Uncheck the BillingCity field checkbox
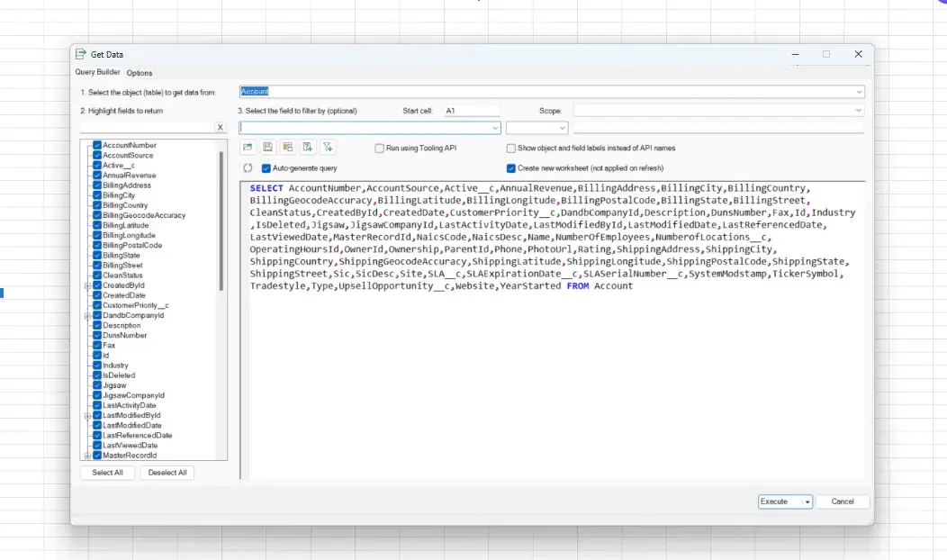The image size is (947, 560). 97,195
